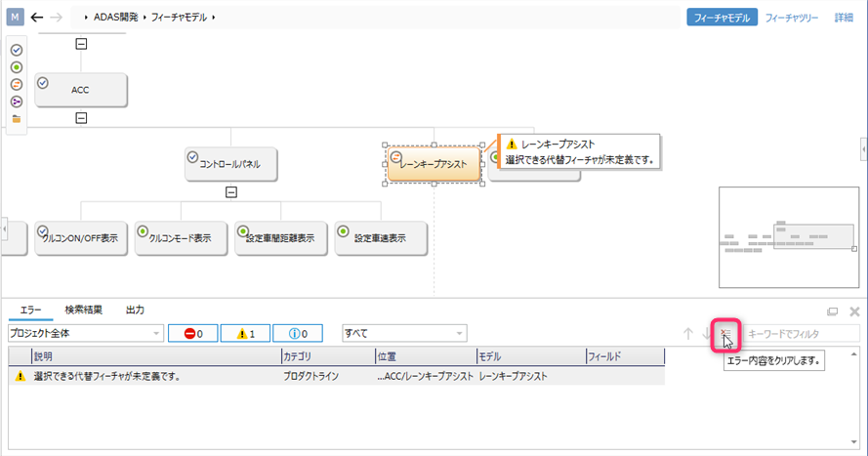Select the orange alternative feature palette icon
Image resolution: width=868 pixels, height=456 pixels.
pos(17,84)
